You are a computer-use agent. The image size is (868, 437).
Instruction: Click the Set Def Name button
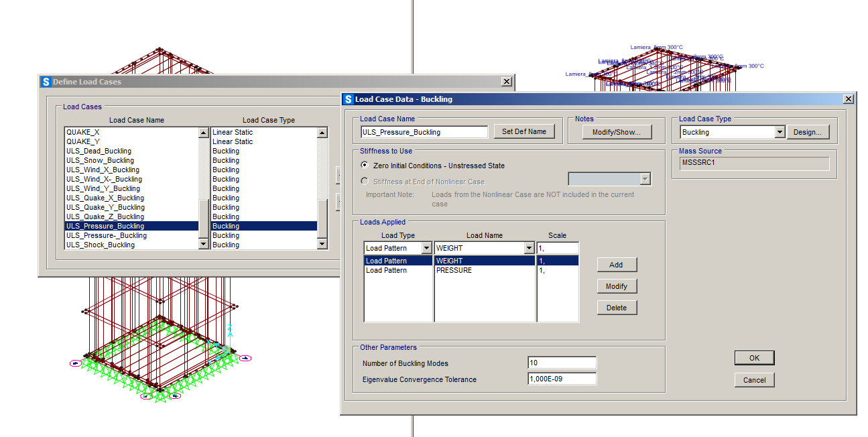[x=524, y=132]
